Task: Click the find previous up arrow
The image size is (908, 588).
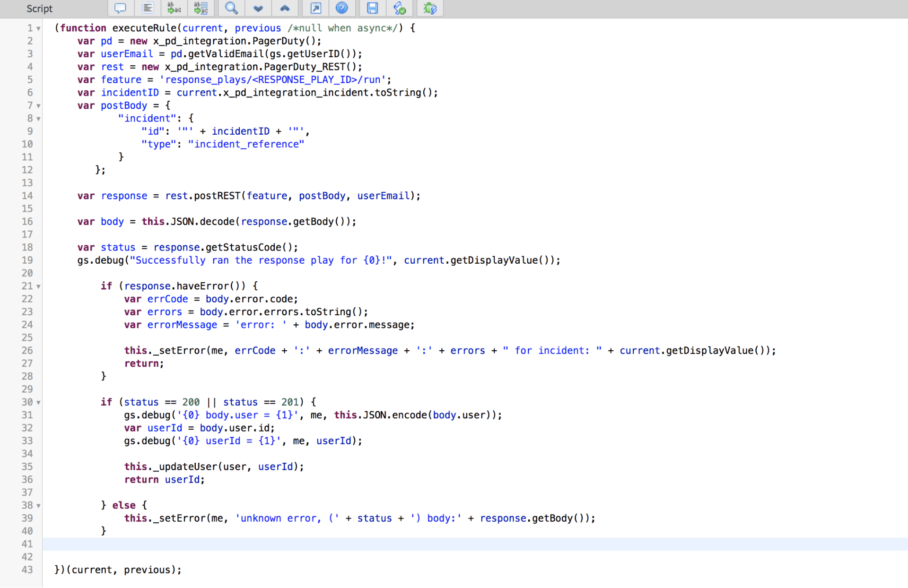Action: coord(284,8)
